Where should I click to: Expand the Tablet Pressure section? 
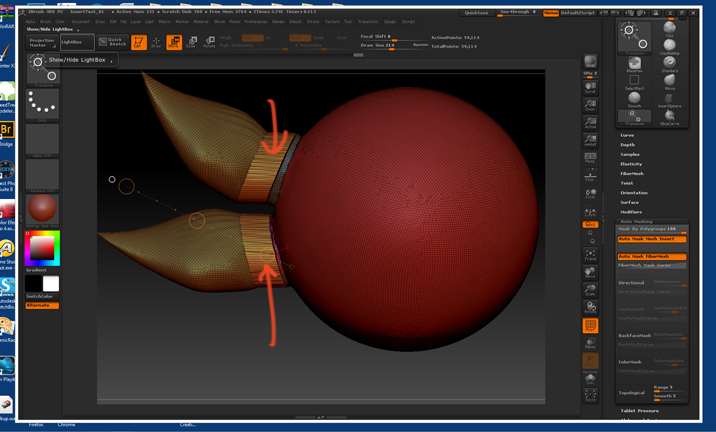(639, 411)
